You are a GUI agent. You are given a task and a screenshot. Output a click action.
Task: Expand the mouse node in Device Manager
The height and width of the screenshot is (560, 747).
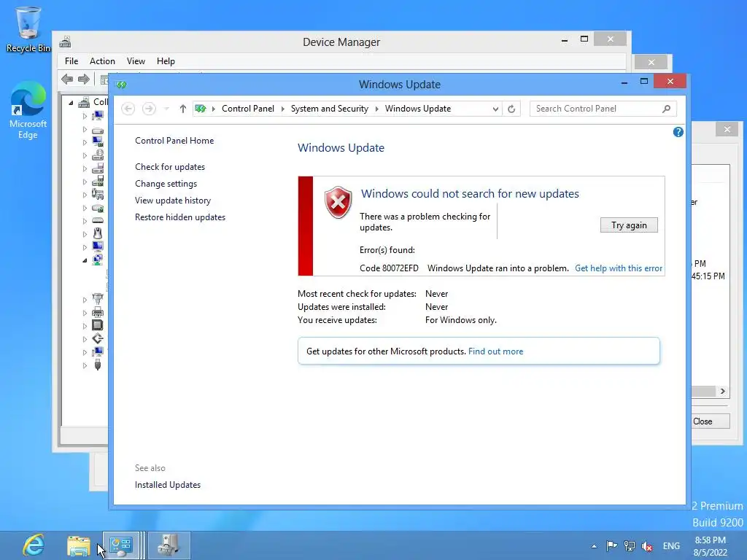tap(85, 234)
